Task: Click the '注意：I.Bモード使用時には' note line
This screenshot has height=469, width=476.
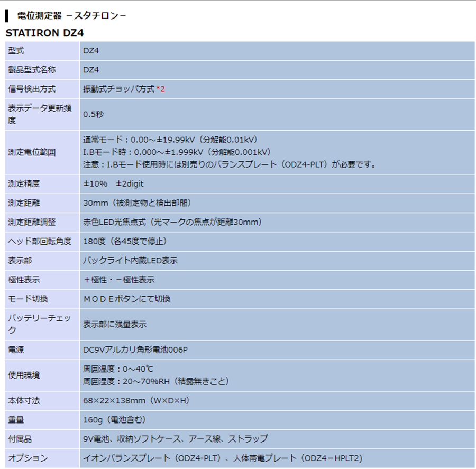Action: point(230,164)
